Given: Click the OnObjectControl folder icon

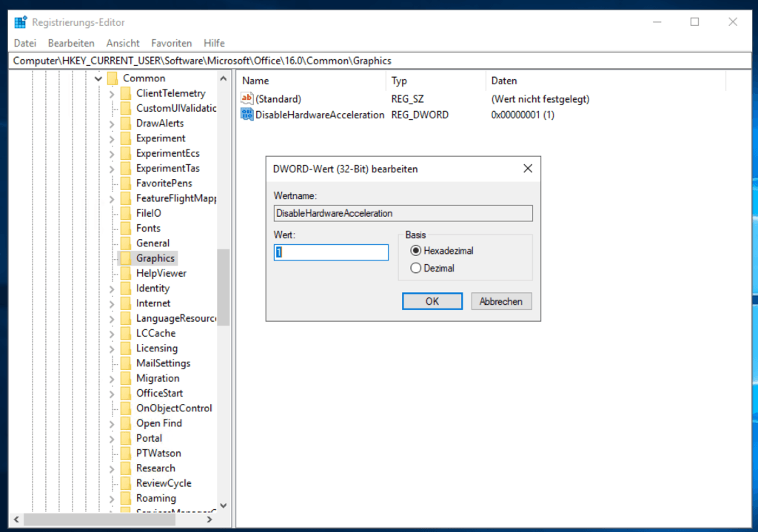Looking at the screenshot, I should point(126,408).
